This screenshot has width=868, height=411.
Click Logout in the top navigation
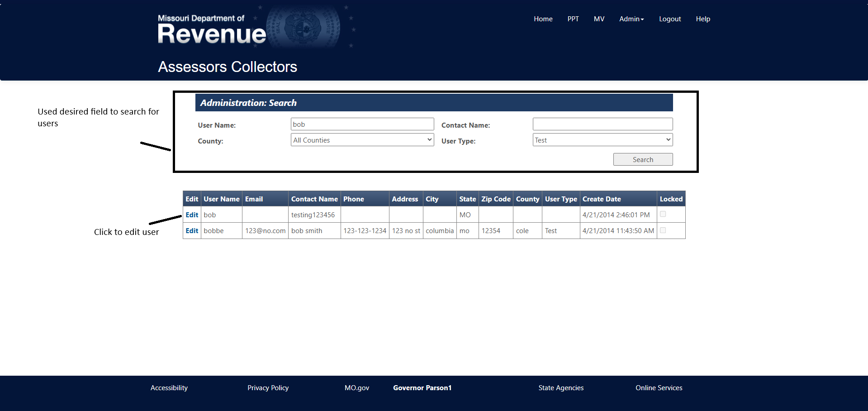pyautogui.click(x=669, y=19)
